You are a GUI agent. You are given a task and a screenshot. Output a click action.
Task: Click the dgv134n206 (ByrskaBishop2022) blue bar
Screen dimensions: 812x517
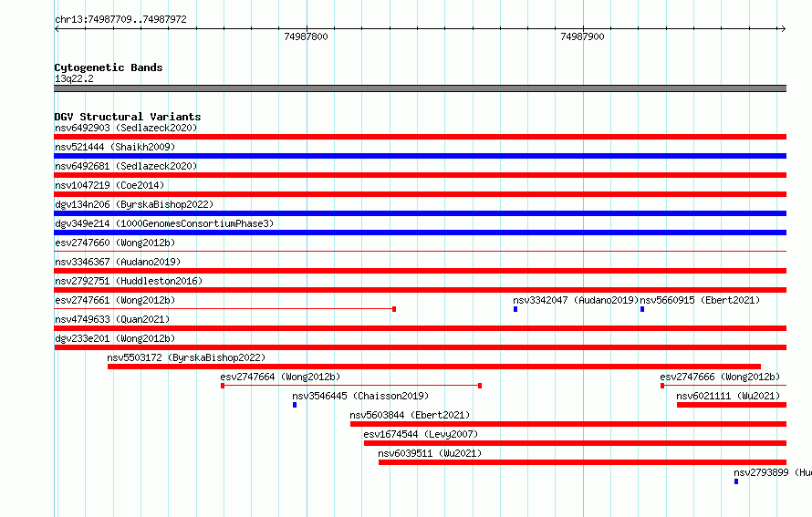420,213
